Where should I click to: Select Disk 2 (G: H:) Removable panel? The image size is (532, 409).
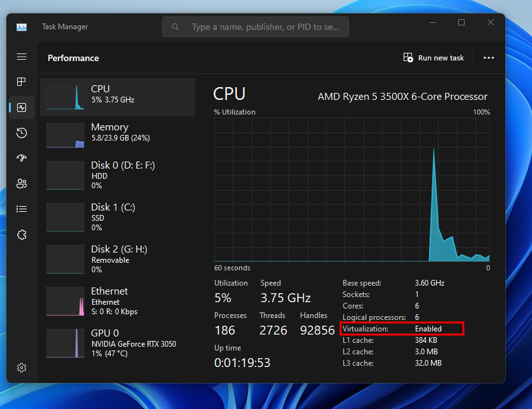tap(118, 259)
